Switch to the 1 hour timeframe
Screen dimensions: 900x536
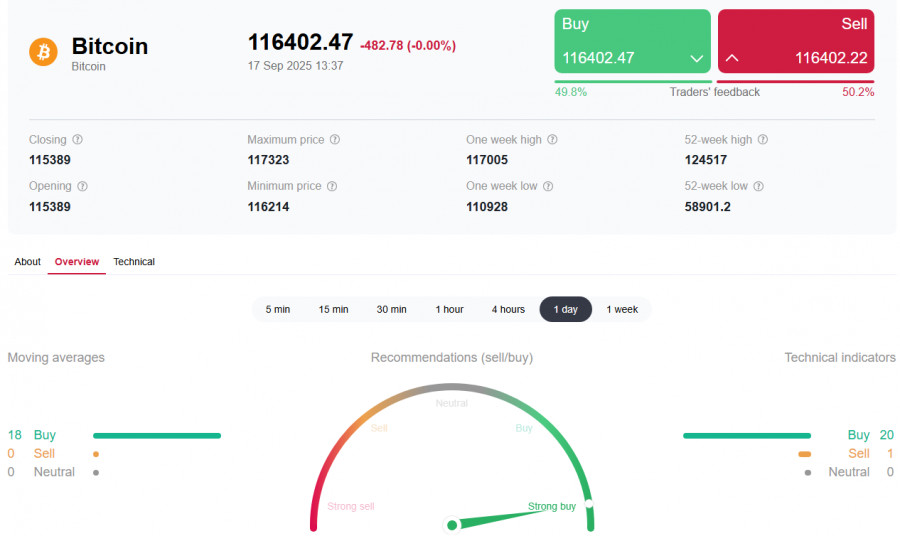pos(449,309)
